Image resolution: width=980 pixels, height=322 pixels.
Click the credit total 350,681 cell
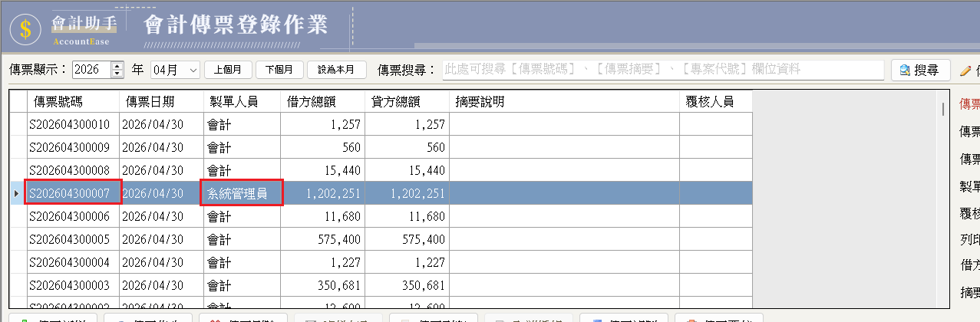(x=407, y=285)
